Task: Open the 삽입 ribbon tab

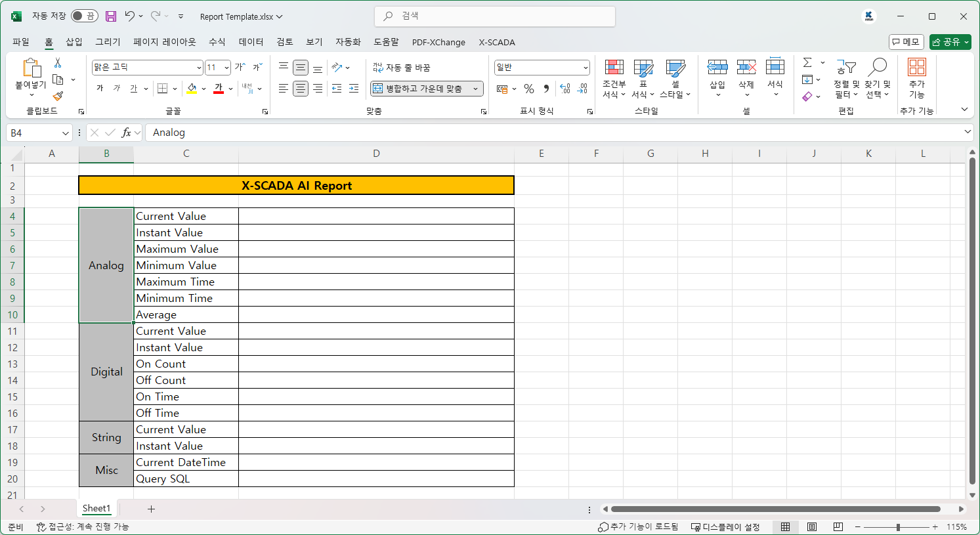Action: click(x=74, y=42)
